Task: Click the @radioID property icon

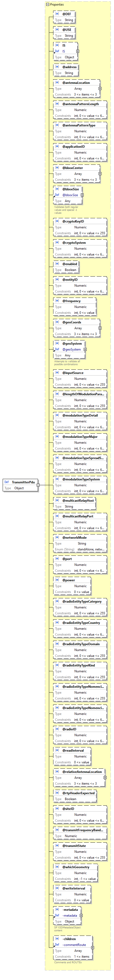Action: point(57,729)
